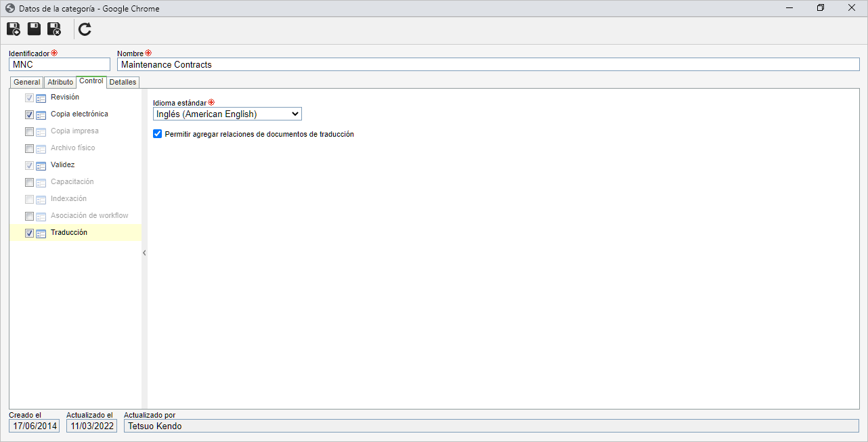868x442 pixels.
Task: Click the Validez section icon
Action: click(x=41, y=165)
